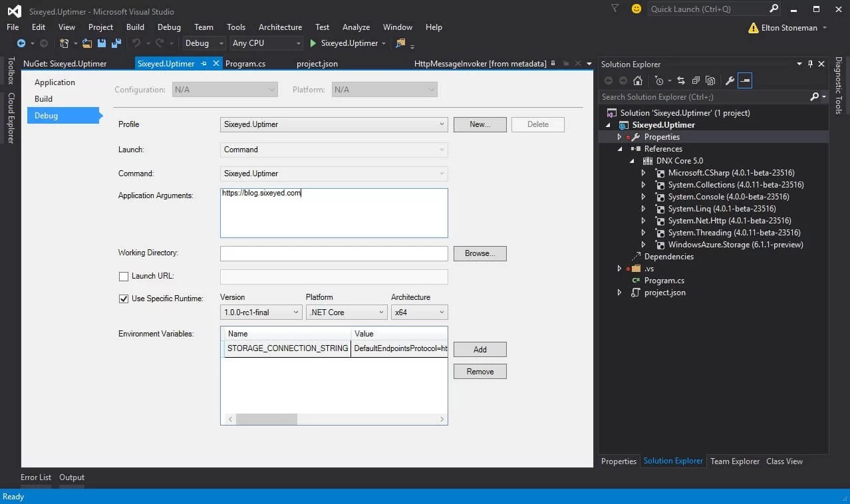This screenshot has height=504, width=850.
Task: Start debugging with the green play icon
Action: click(313, 43)
